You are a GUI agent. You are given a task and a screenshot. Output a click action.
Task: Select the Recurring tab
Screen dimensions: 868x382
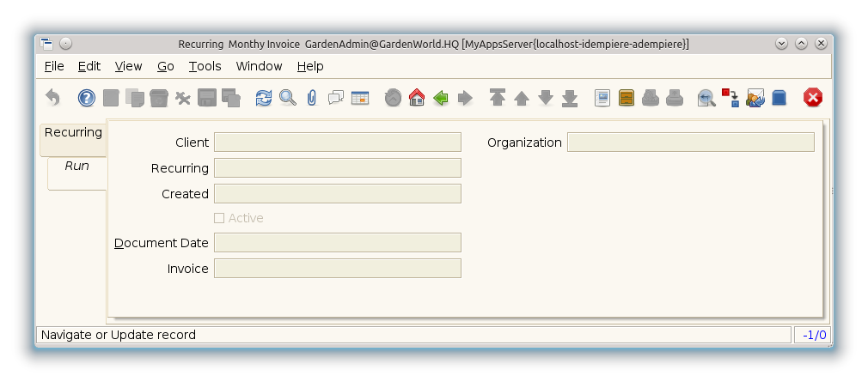click(x=73, y=132)
